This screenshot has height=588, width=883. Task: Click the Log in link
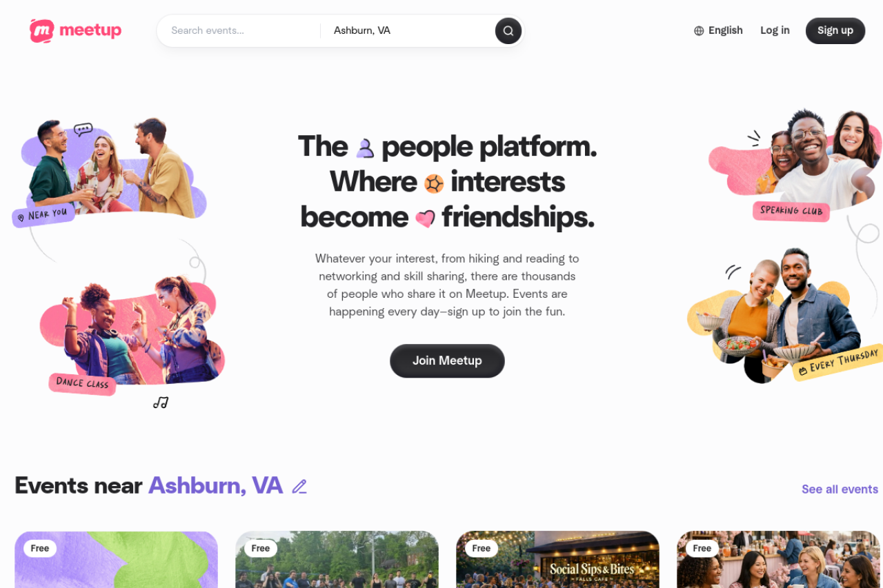775,30
